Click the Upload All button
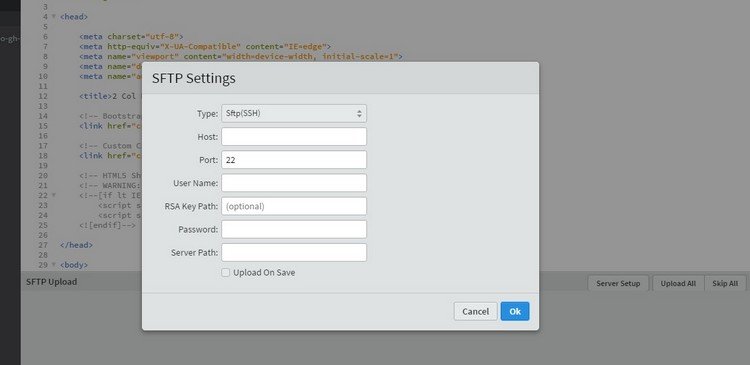 pos(678,283)
